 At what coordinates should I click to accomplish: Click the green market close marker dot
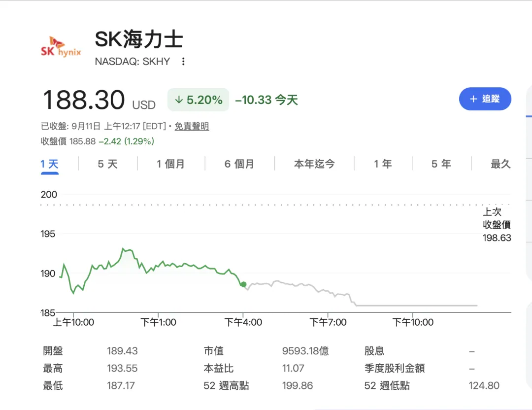point(243,284)
